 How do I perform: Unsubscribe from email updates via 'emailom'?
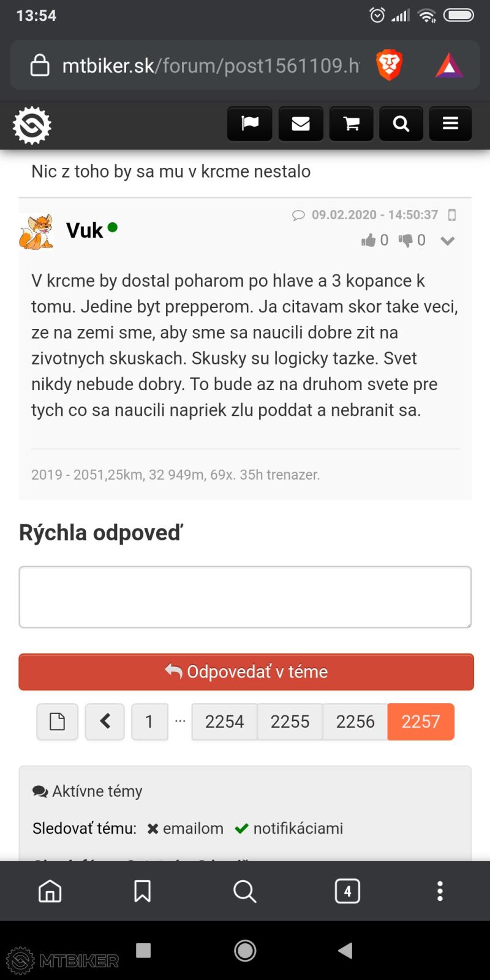click(x=192, y=828)
